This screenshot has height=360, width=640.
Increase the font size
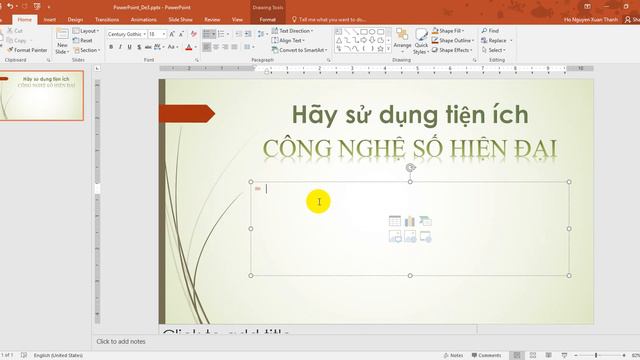point(172,34)
